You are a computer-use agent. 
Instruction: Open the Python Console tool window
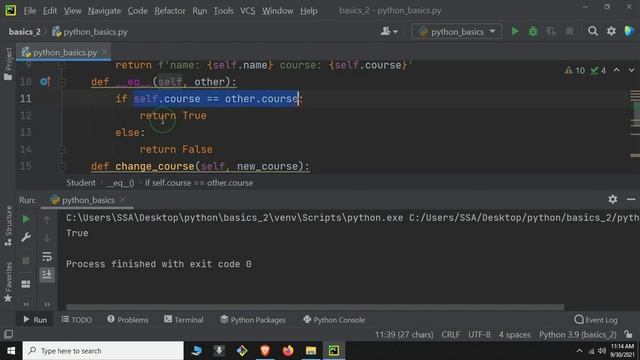[x=334, y=320]
